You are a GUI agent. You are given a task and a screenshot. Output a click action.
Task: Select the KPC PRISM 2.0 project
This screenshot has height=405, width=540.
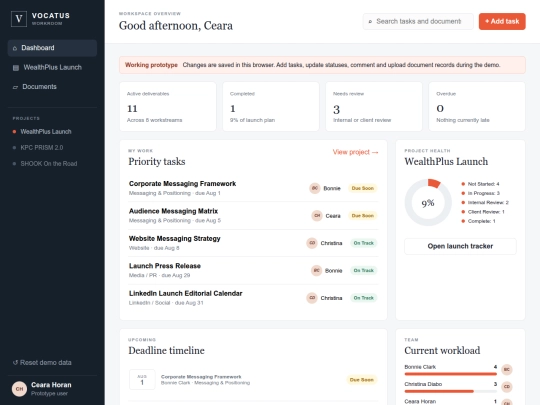pos(42,147)
